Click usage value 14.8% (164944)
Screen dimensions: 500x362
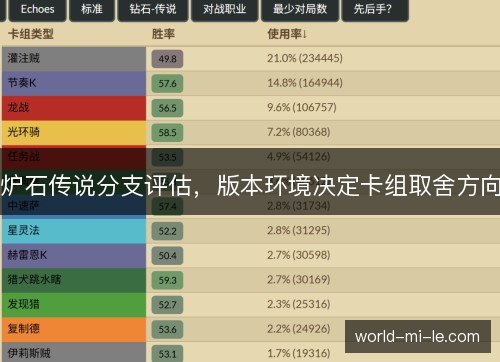(305, 83)
